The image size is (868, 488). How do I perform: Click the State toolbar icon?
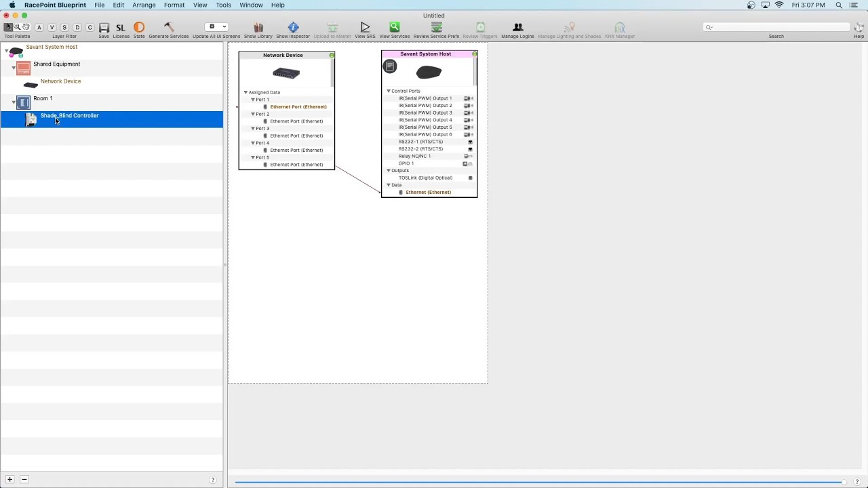click(139, 27)
